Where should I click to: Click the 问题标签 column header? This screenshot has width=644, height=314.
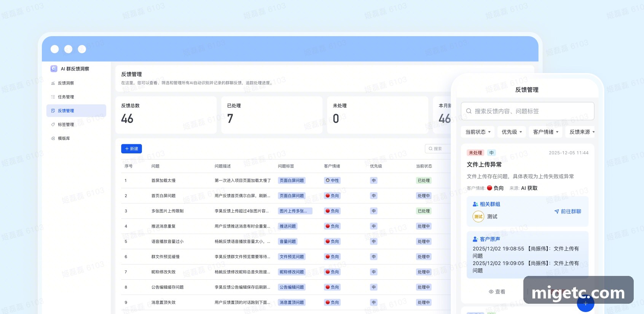(286, 166)
